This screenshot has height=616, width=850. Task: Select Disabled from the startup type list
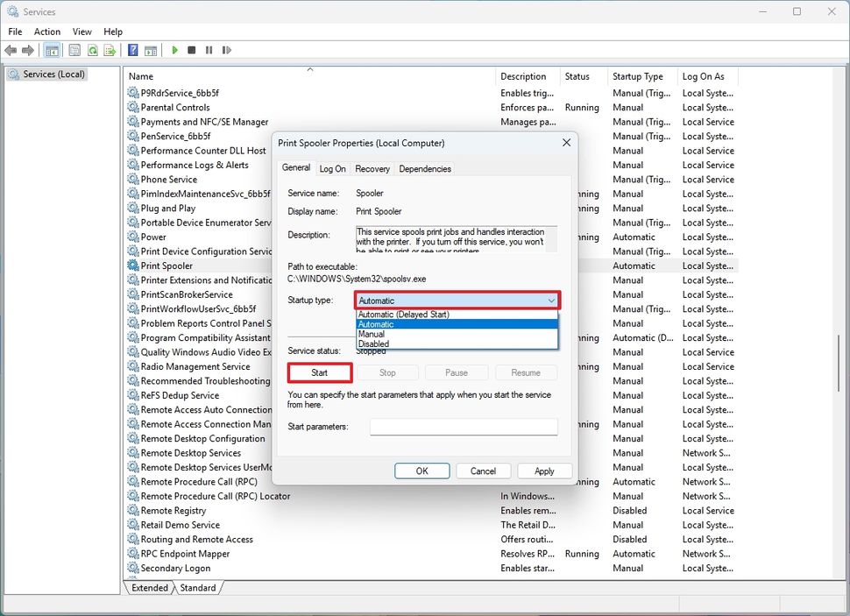point(373,343)
